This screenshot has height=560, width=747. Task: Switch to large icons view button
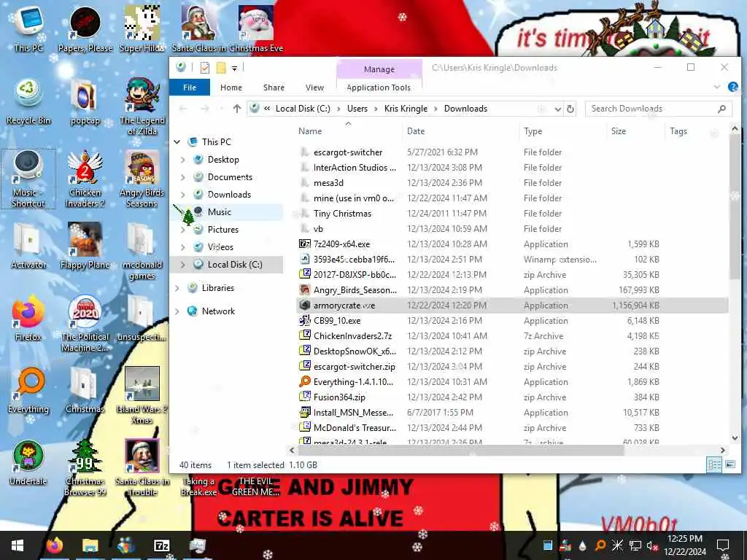[729, 464]
